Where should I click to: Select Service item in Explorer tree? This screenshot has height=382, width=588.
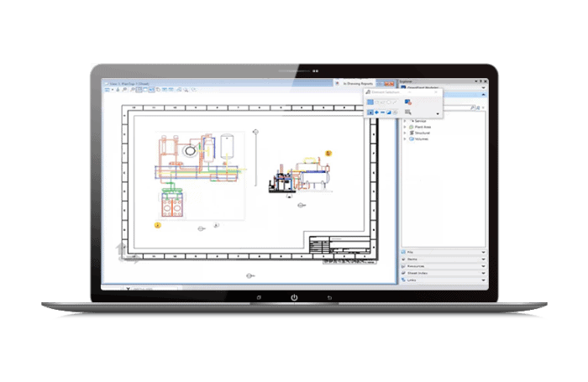pyautogui.click(x=420, y=121)
